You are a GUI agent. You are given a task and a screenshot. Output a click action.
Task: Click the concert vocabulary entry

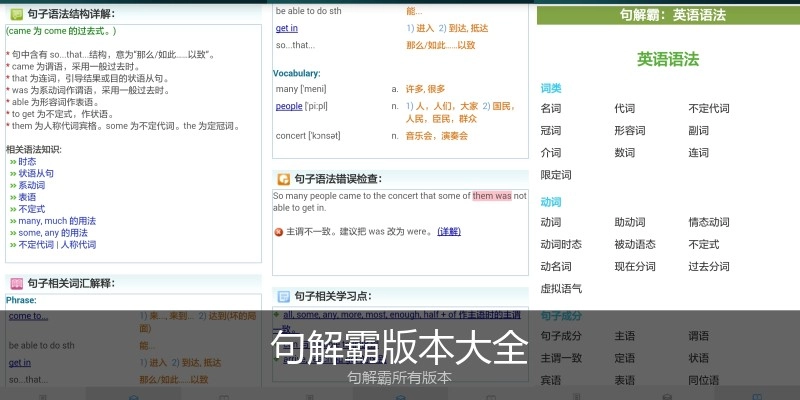click(x=308, y=136)
